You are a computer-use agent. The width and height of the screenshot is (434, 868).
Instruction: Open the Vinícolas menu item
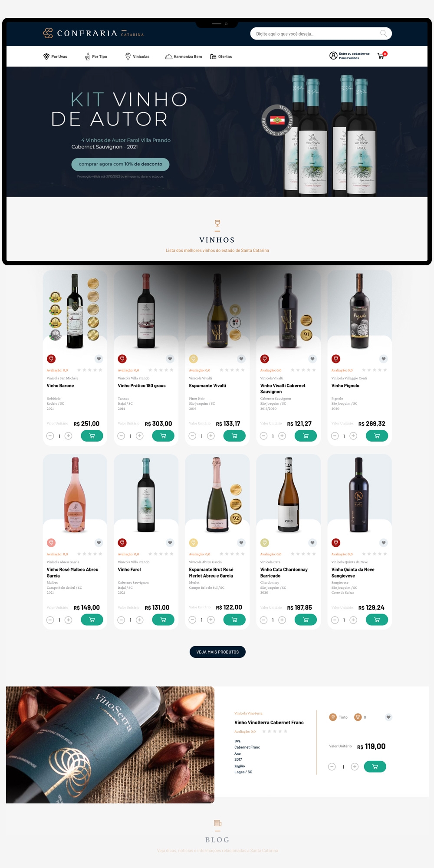point(137,56)
